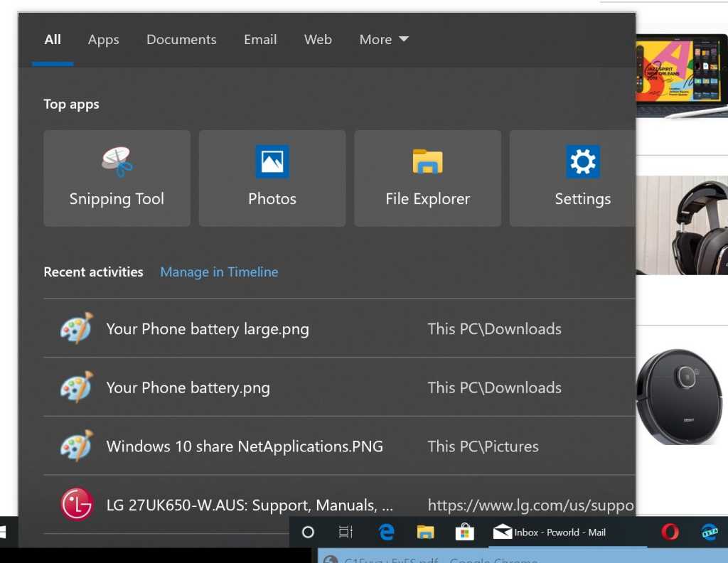Open the Settings gear tile
The height and width of the screenshot is (563, 728).
pyautogui.click(x=572, y=178)
